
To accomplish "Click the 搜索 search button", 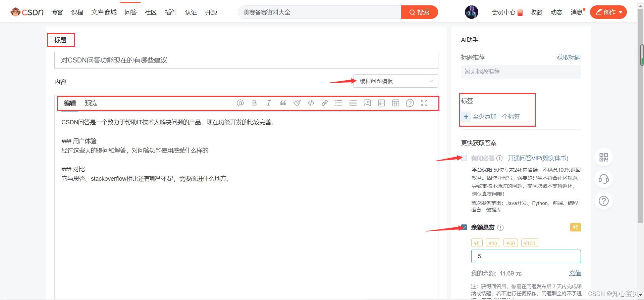I will pyautogui.click(x=419, y=12).
